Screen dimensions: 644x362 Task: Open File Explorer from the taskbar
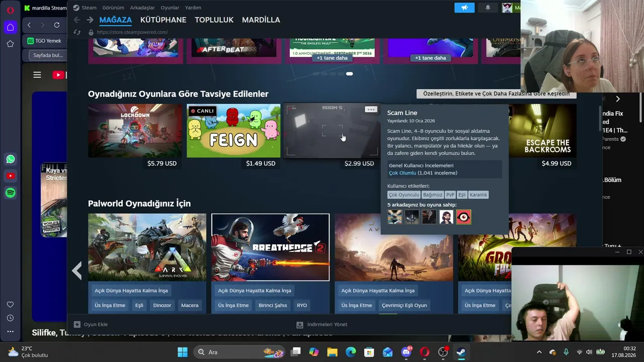[x=332, y=352]
